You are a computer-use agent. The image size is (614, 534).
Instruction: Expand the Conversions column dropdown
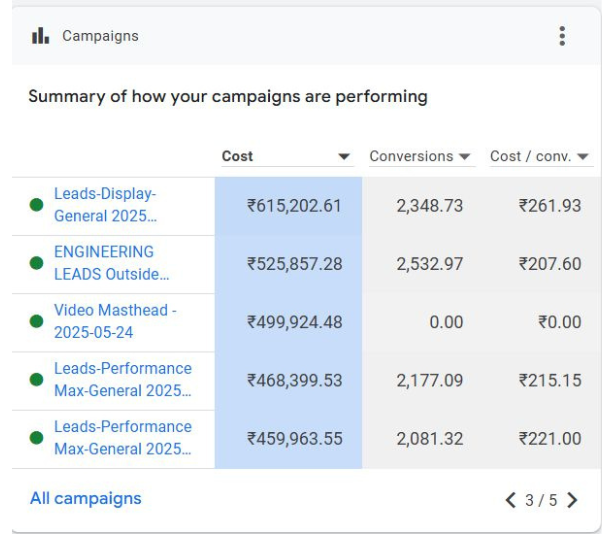point(464,157)
